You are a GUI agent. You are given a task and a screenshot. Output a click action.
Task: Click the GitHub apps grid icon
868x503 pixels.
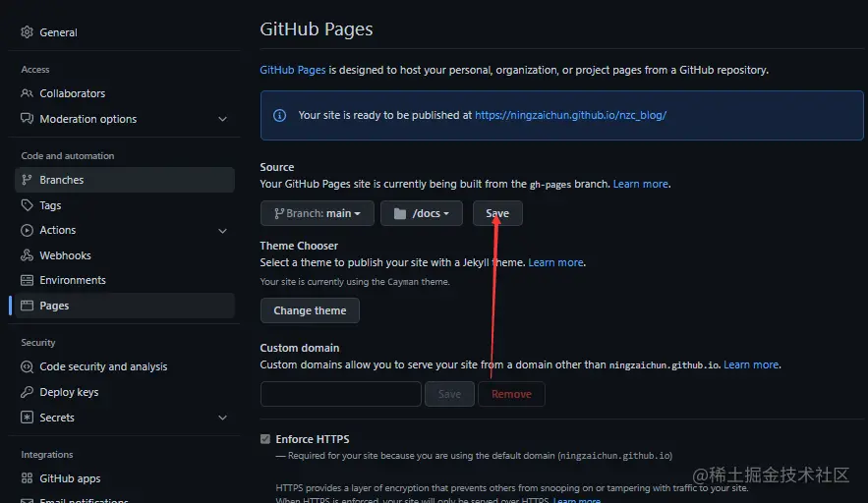tap(27, 478)
